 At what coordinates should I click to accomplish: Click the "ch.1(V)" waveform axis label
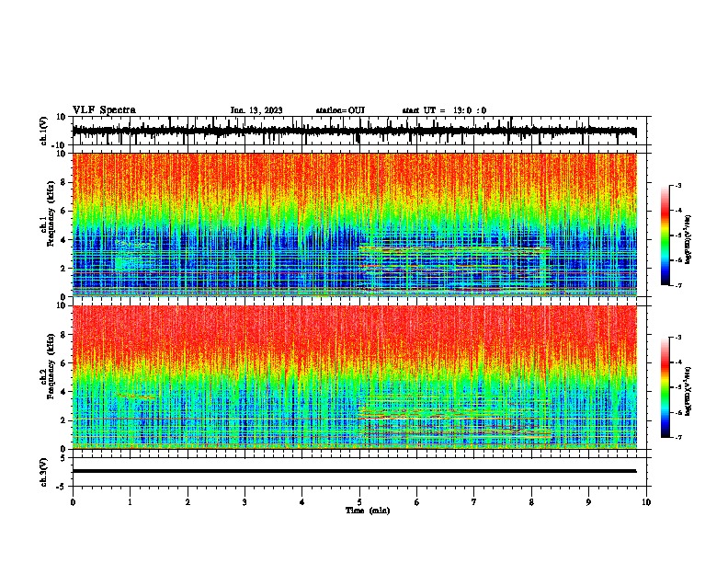(44, 131)
